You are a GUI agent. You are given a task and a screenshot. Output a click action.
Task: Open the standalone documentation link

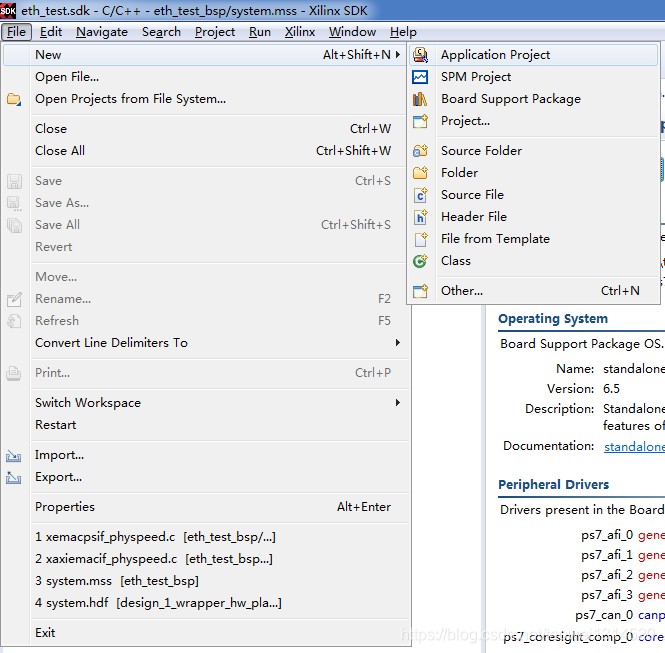point(634,446)
